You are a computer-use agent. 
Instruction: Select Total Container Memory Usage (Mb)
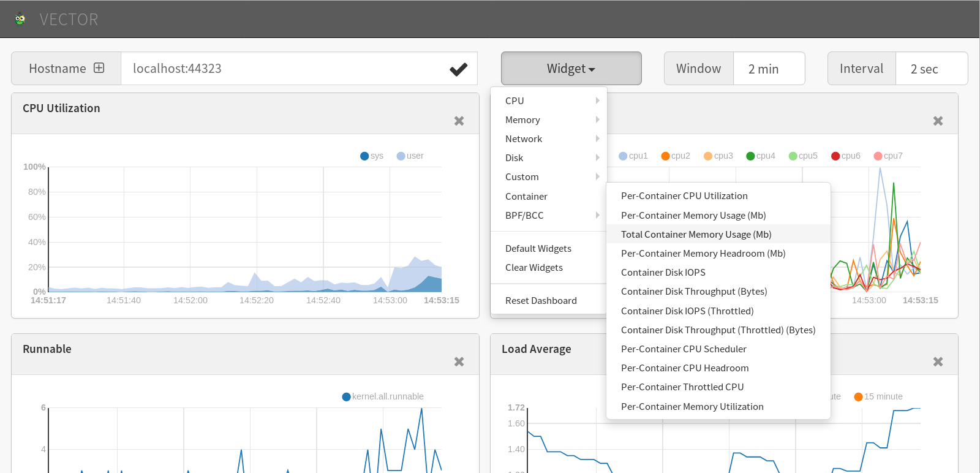(x=696, y=235)
